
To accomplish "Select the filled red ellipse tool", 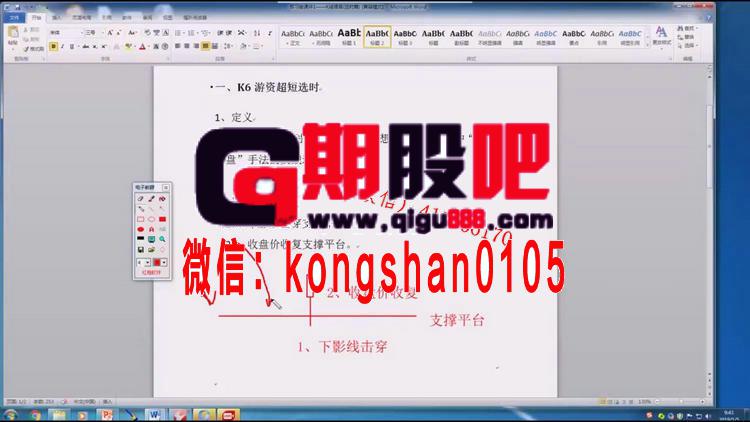I will tap(141, 229).
